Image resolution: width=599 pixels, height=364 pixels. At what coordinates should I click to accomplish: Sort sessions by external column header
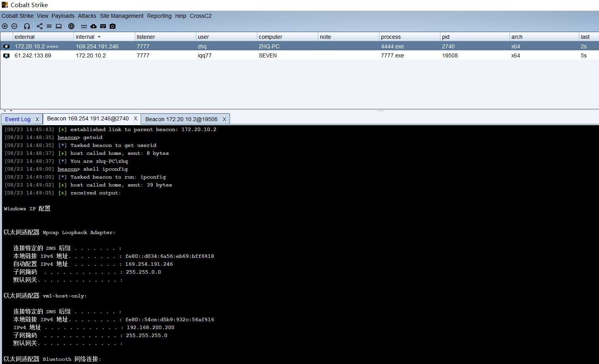point(43,37)
